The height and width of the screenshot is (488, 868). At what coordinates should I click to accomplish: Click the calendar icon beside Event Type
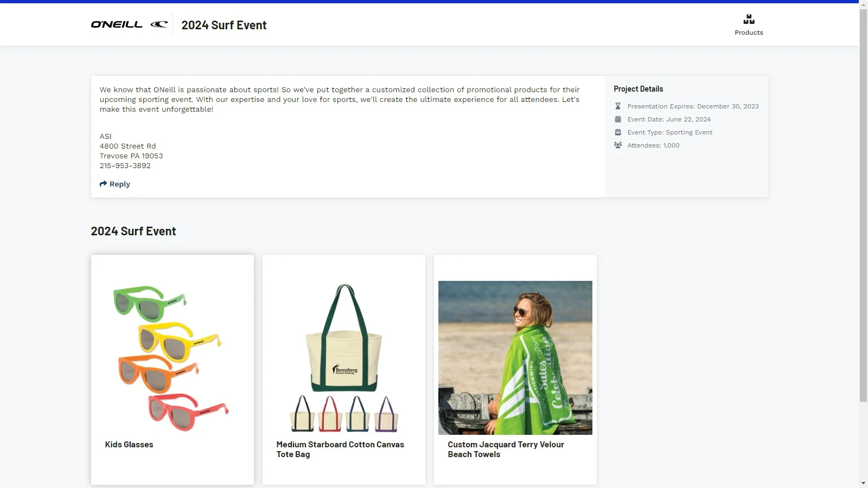click(x=617, y=132)
